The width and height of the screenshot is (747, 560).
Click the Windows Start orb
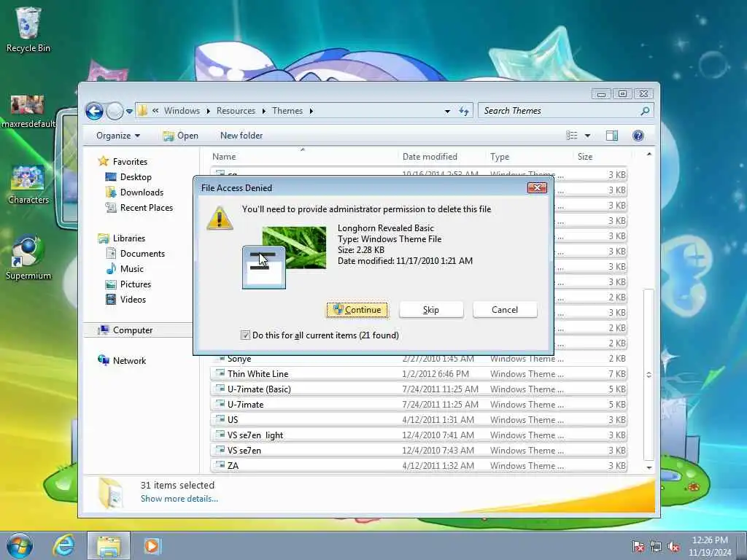point(20,545)
